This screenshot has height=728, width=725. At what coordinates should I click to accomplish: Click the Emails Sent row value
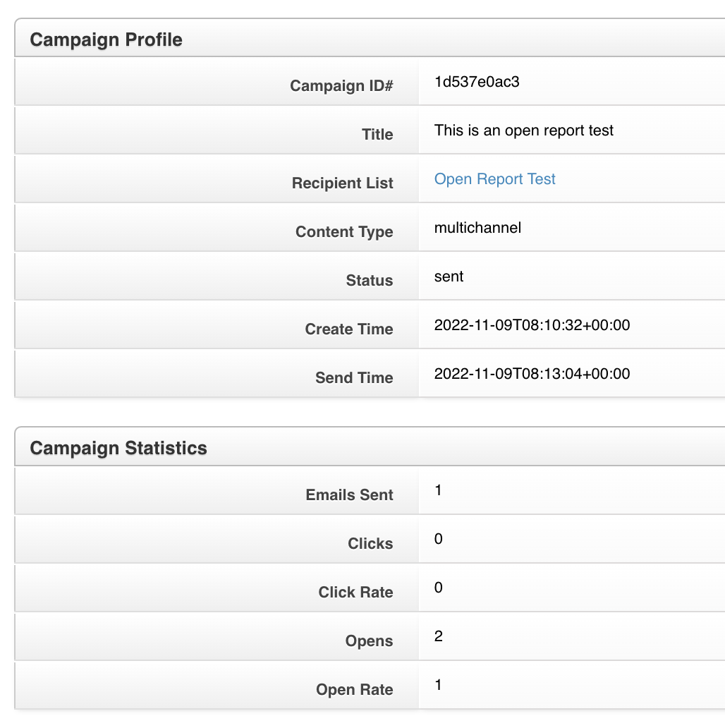pos(438,490)
